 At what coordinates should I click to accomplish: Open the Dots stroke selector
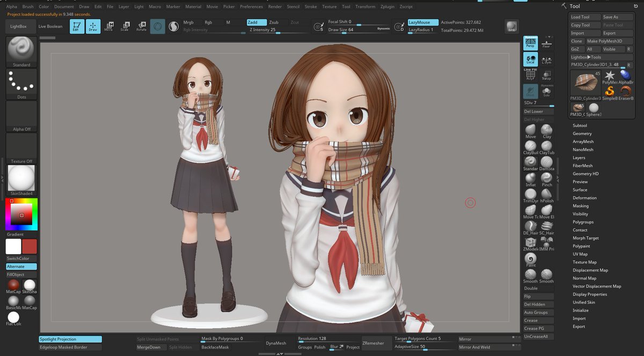click(x=21, y=84)
